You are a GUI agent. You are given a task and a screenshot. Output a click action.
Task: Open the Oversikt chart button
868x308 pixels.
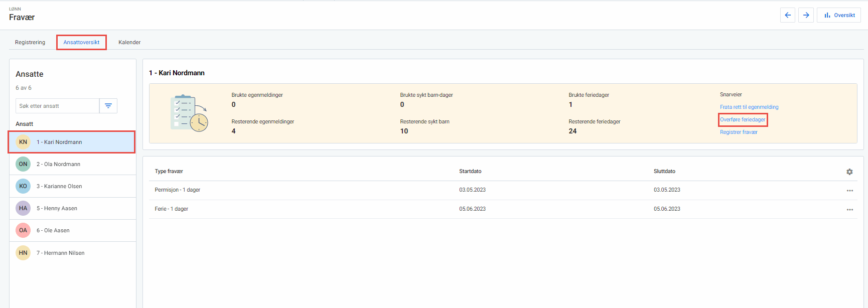click(x=839, y=15)
